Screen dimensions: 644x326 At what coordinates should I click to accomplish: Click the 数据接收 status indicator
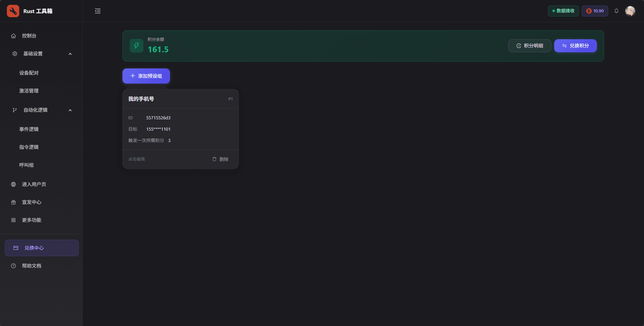click(563, 11)
